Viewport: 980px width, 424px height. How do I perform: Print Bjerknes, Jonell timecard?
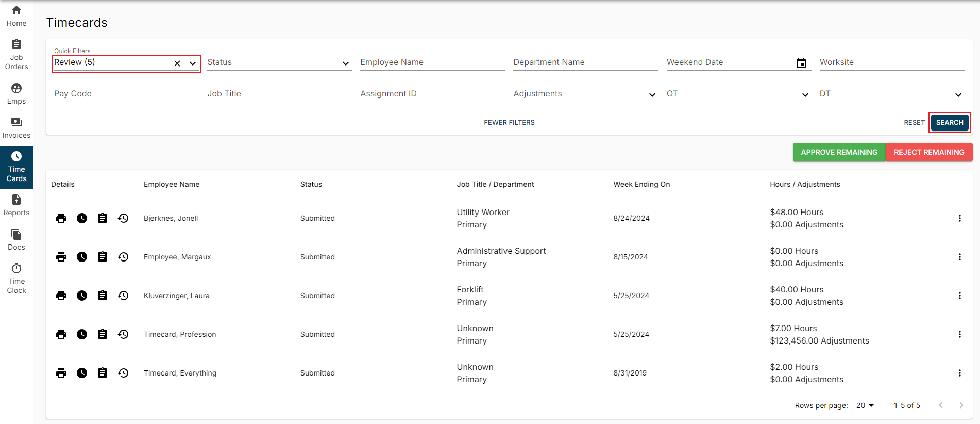coord(61,218)
